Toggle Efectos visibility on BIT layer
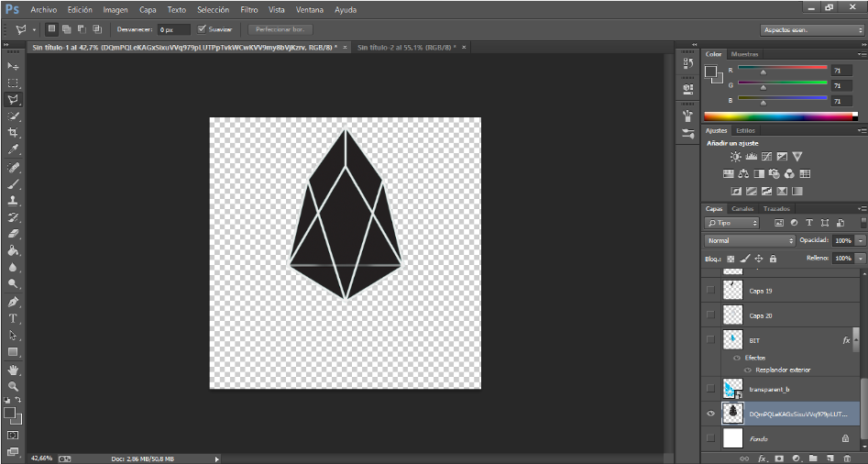The image size is (868, 464). pos(737,358)
